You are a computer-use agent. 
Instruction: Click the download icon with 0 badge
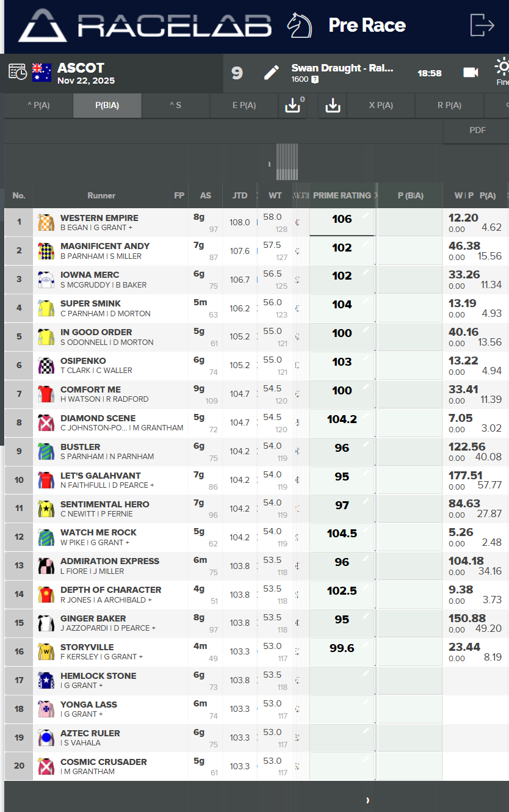click(x=292, y=106)
